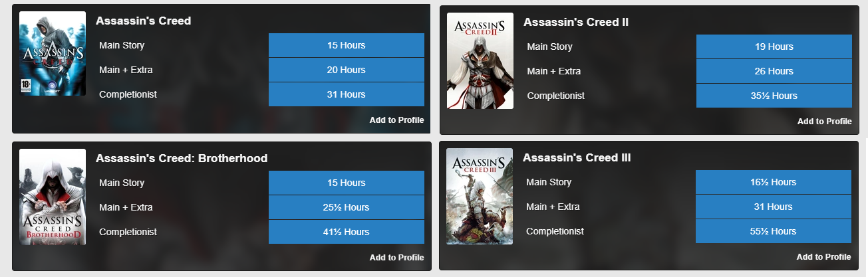Open the Assassin's Creed title link
Screen dimensions: 868x277
(x=143, y=21)
